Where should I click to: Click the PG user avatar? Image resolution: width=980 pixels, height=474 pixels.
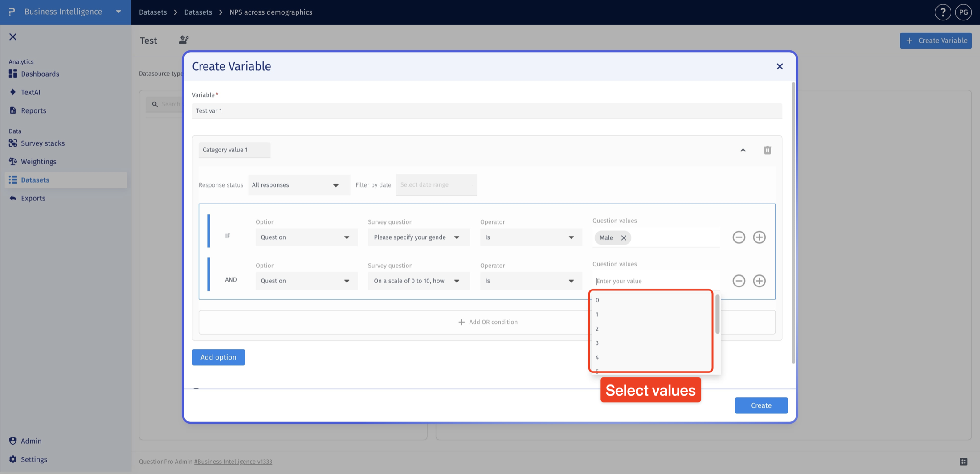[x=963, y=12]
